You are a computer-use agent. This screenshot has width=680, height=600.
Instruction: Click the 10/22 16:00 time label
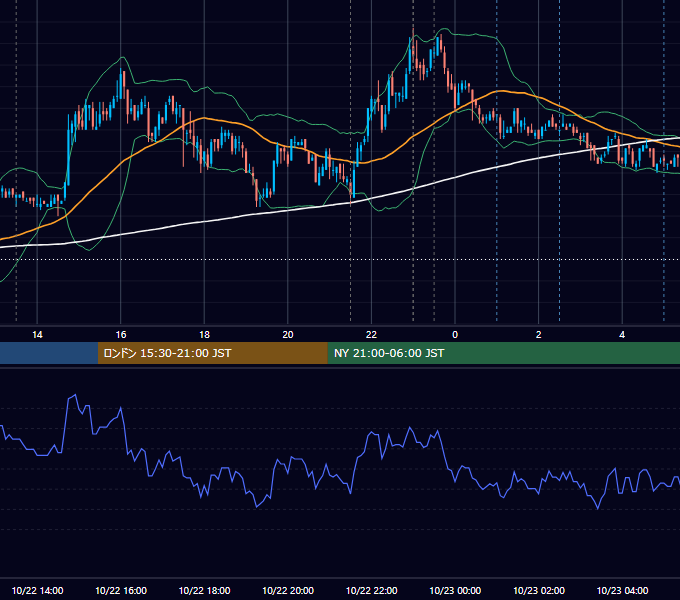(121, 590)
